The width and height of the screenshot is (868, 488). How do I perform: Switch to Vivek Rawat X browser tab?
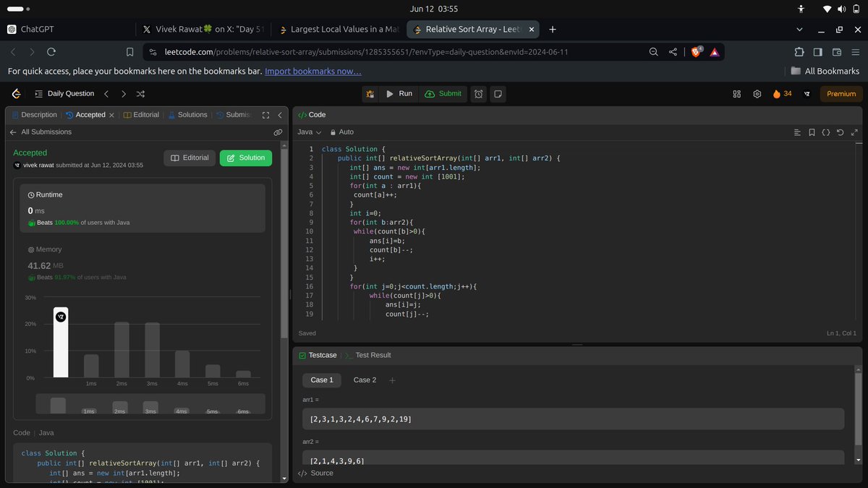(x=204, y=30)
